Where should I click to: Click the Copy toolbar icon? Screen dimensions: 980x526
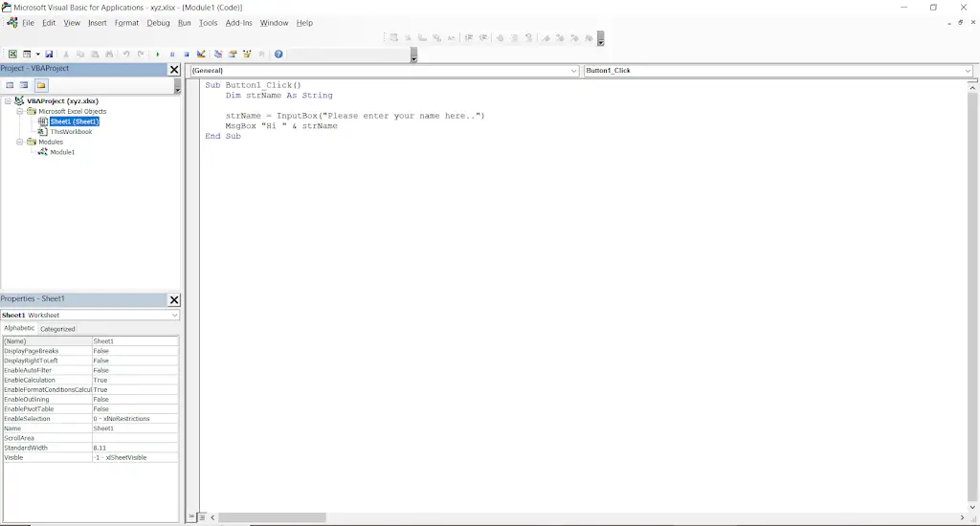pyautogui.click(x=80, y=55)
